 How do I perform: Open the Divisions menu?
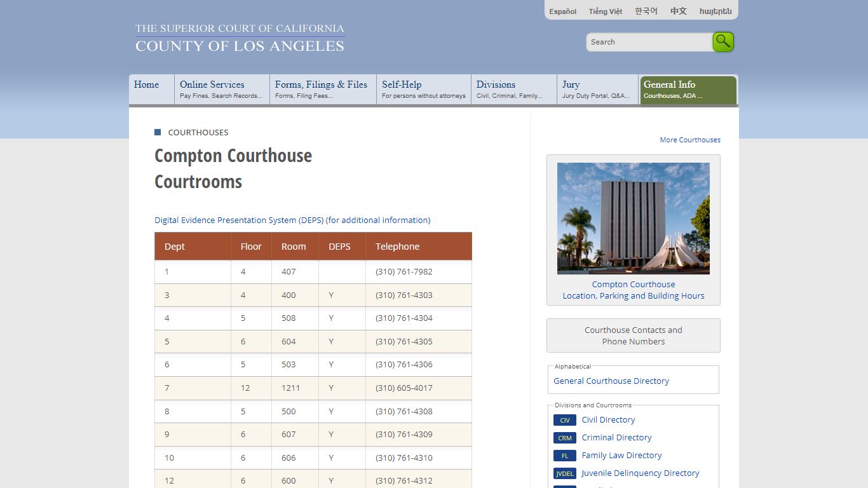[515, 90]
